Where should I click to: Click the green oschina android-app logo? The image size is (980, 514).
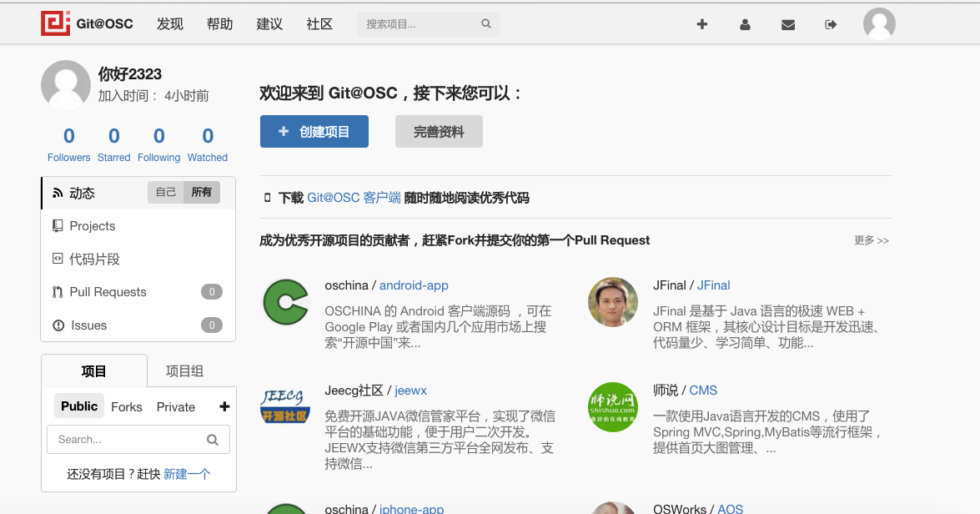(x=285, y=302)
